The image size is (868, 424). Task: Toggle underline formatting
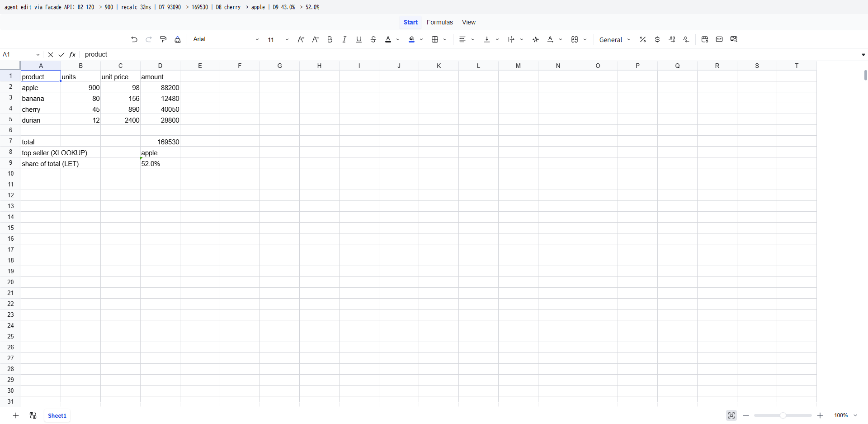[359, 39]
